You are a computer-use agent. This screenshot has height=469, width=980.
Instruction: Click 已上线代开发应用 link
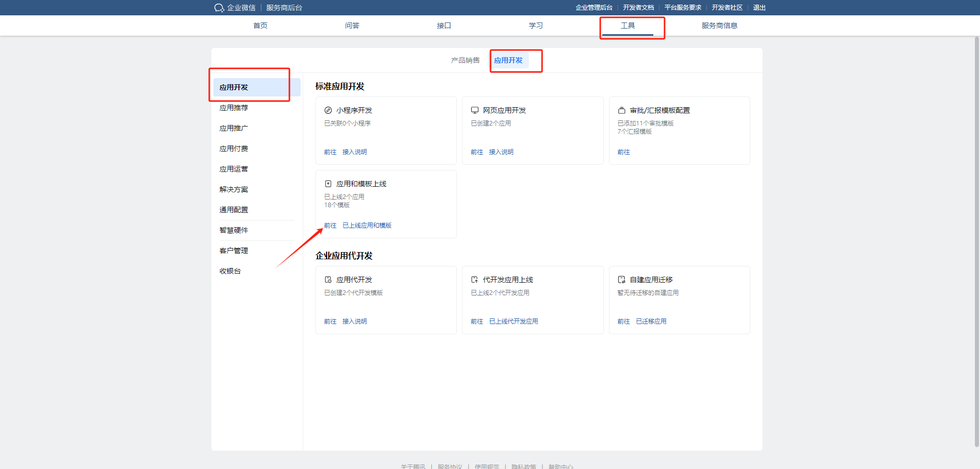pyautogui.click(x=513, y=322)
